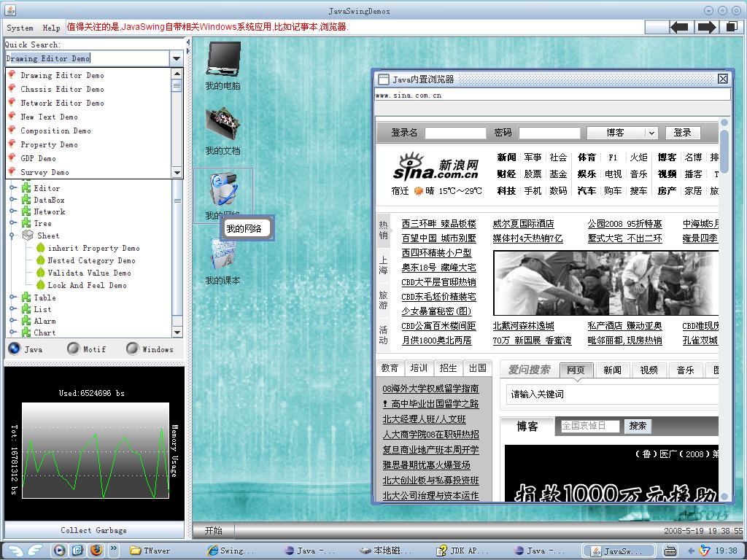Click the puzzle icon beside DataBox

coord(26,200)
